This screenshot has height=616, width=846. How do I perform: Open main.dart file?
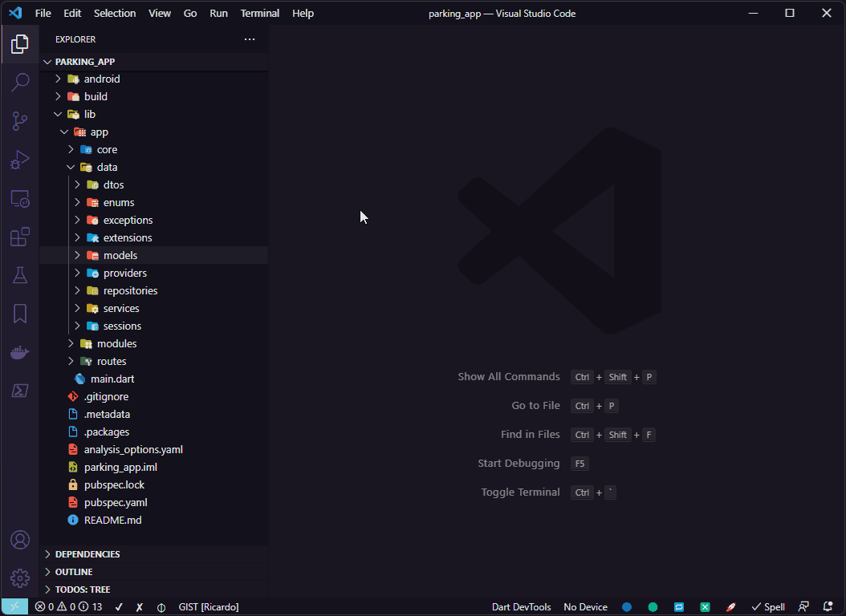coord(154,379)
